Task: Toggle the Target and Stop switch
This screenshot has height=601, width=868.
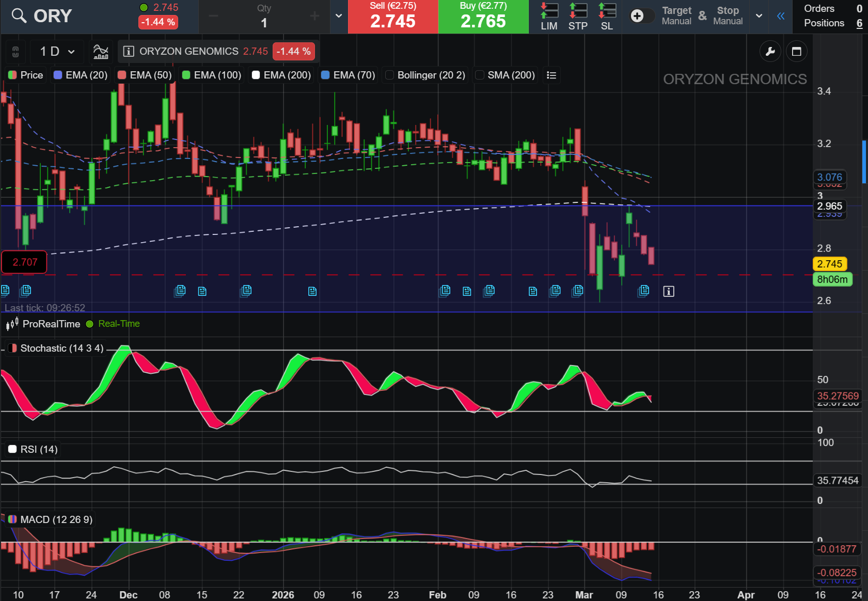Action: pyautogui.click(x=641, y=16)
